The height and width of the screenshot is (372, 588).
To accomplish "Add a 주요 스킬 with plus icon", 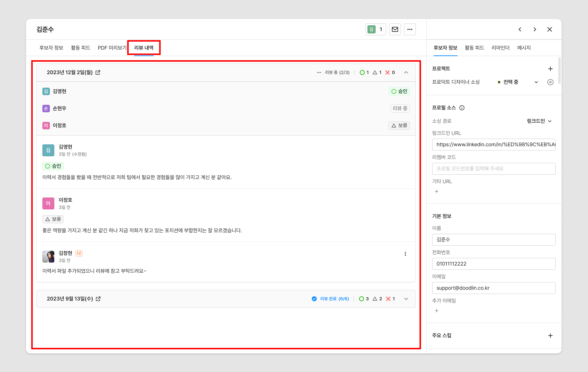I will (x=550, y=336).
